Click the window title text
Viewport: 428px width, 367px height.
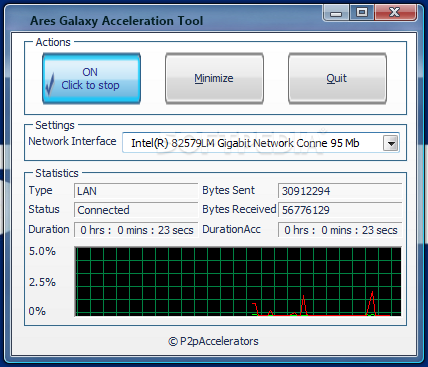point(116,21)
